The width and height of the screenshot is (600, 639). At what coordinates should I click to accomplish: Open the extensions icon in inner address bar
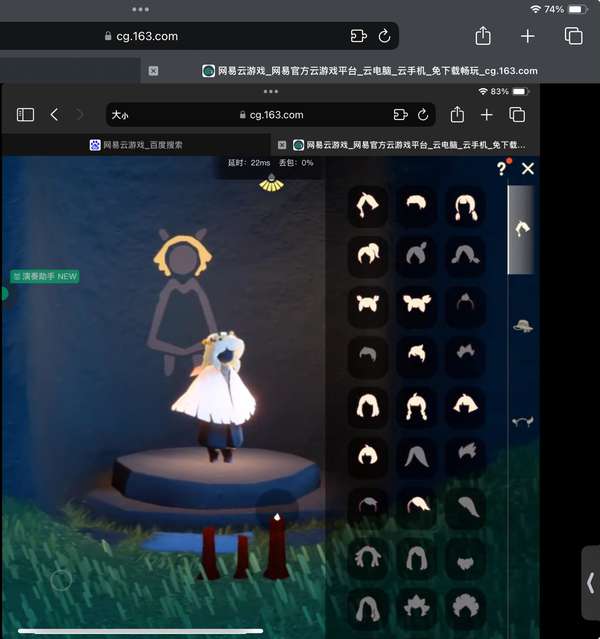coord(400,115)
